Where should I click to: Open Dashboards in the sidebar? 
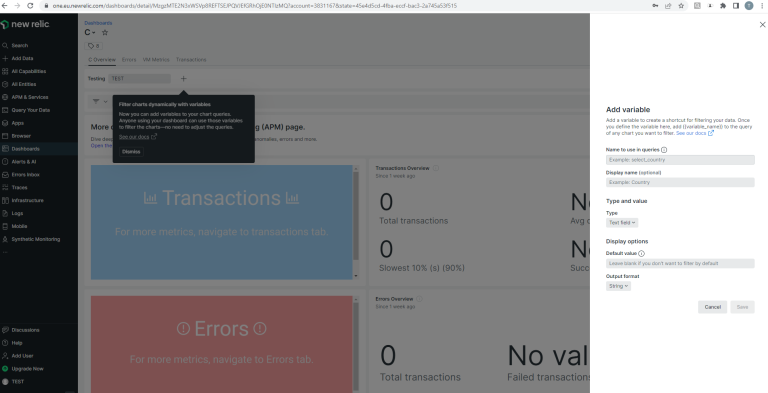[21, 148]
